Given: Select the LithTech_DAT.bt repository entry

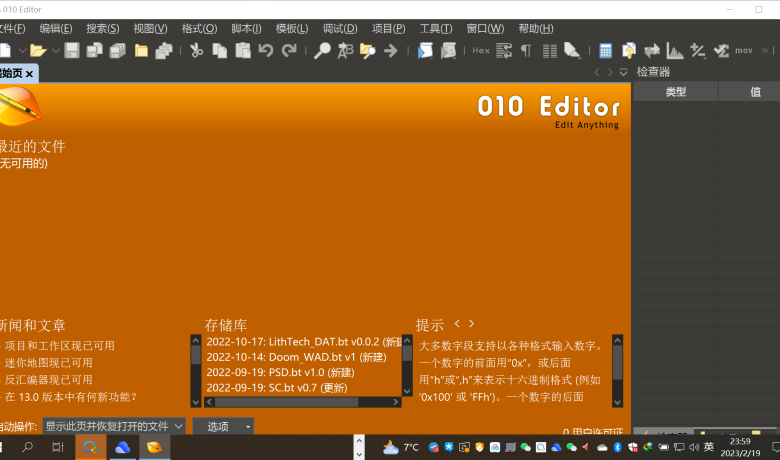Looking at the screenshot, I should point(300,342).
